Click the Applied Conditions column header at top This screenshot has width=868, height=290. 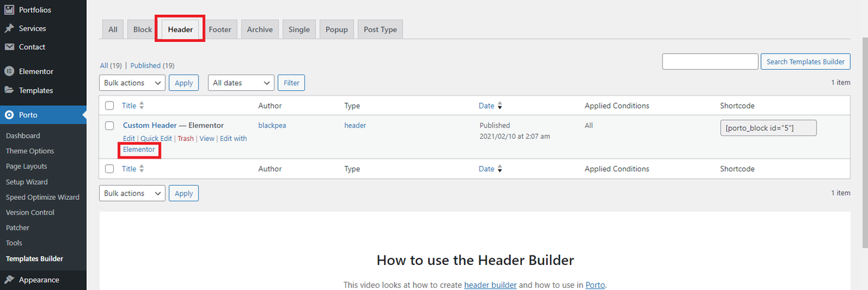(617, 106)
